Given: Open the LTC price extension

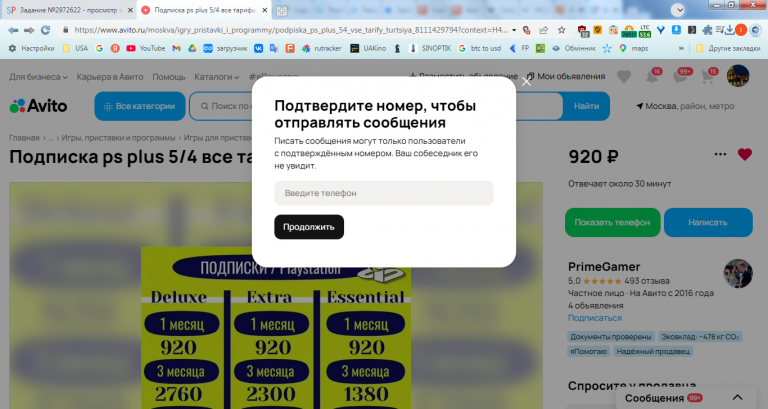Looking at the screenshot, I should pos(645,31).
